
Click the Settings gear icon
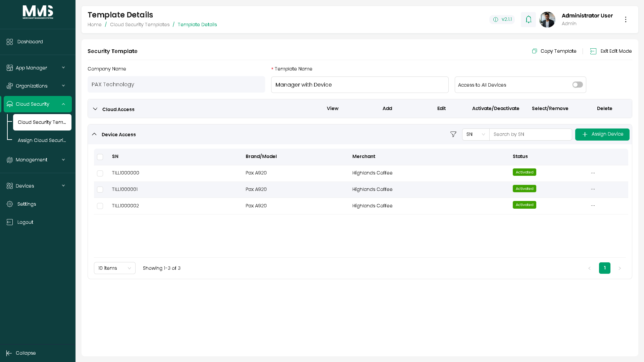(10, 204)
